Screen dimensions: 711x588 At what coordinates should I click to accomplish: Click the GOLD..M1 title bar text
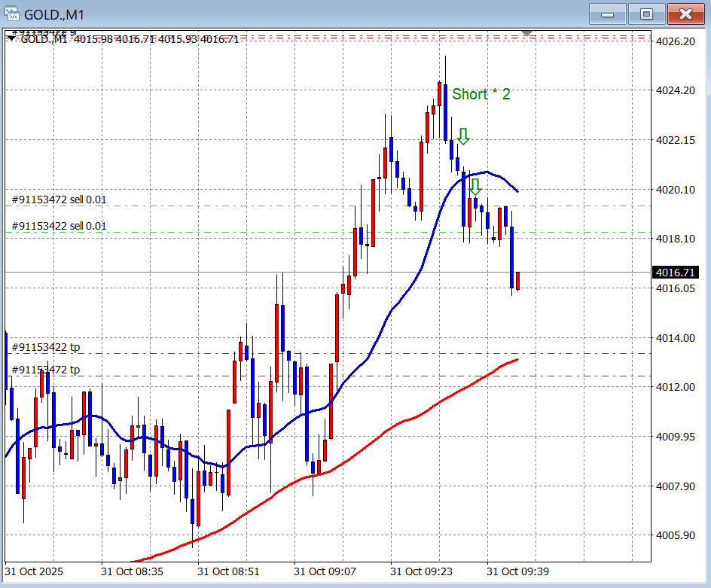[x=54, y=15]
